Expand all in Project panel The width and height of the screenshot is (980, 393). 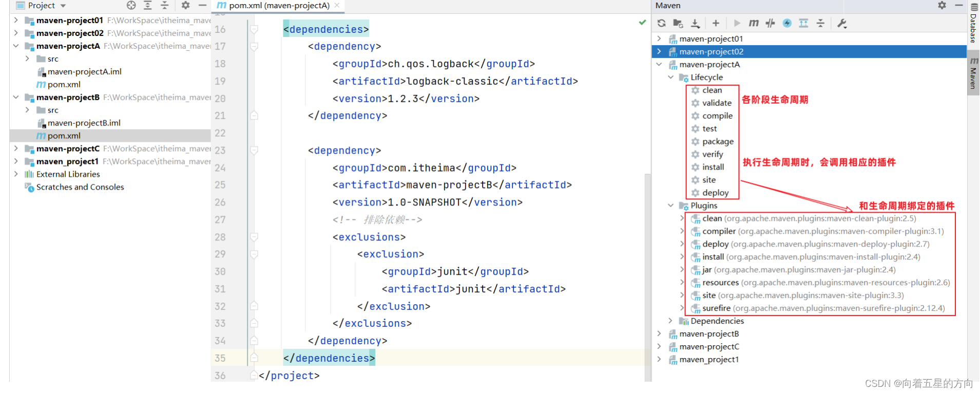148,5
